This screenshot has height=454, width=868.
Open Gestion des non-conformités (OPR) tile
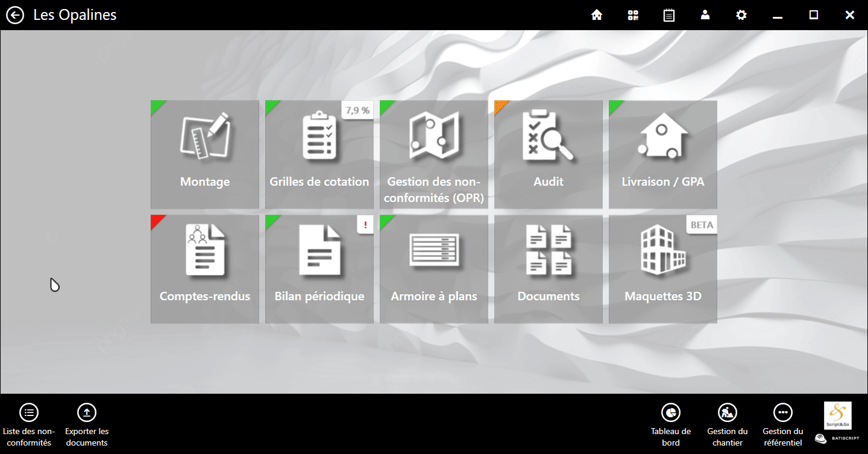pos(434,154)
